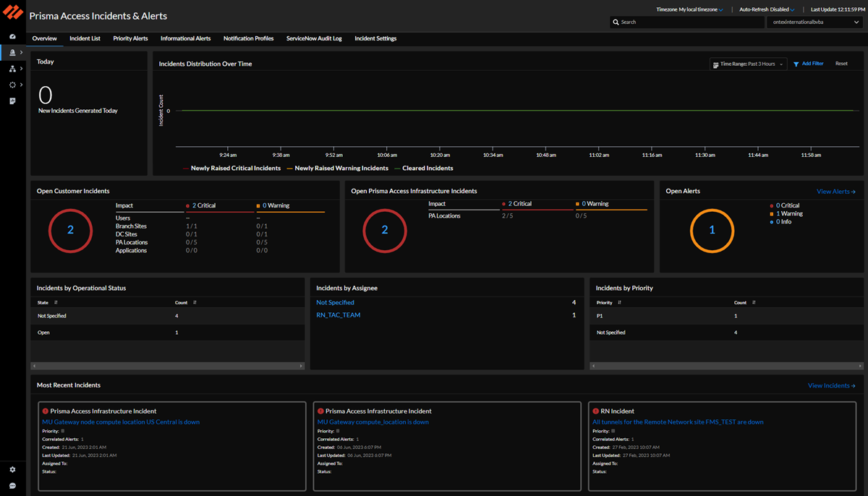Open settings gear at sidebar bottom

pos(12,469)
